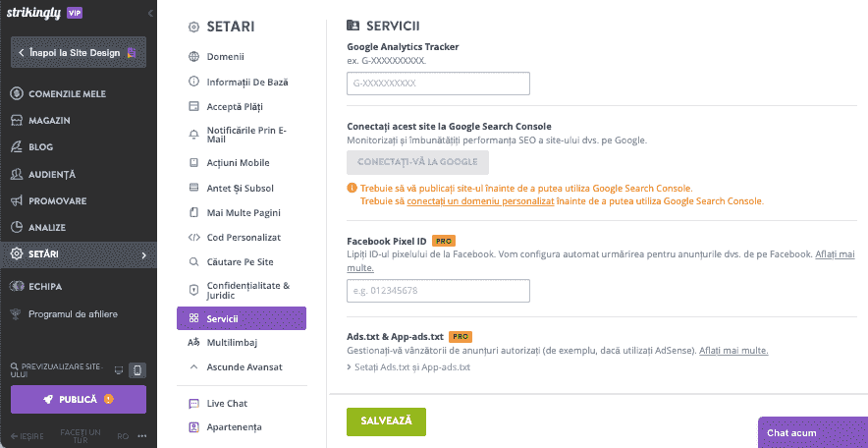Click the Cod Personalizat code icon
868x448 pixels.
point(193,238)
